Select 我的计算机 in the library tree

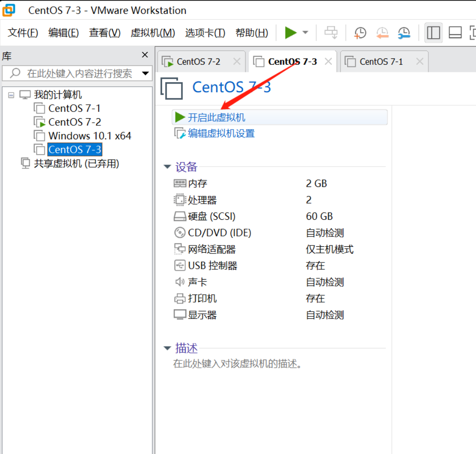(x=57, y=94)
